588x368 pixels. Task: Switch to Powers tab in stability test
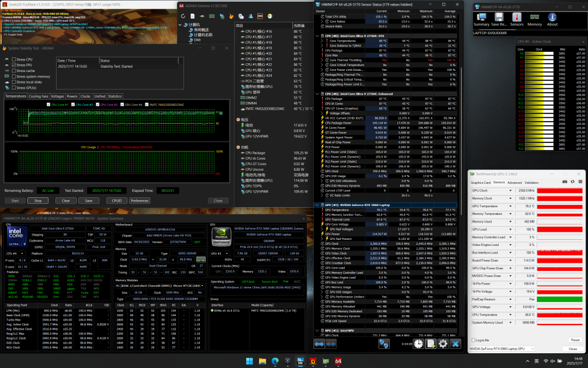point(72,96)
